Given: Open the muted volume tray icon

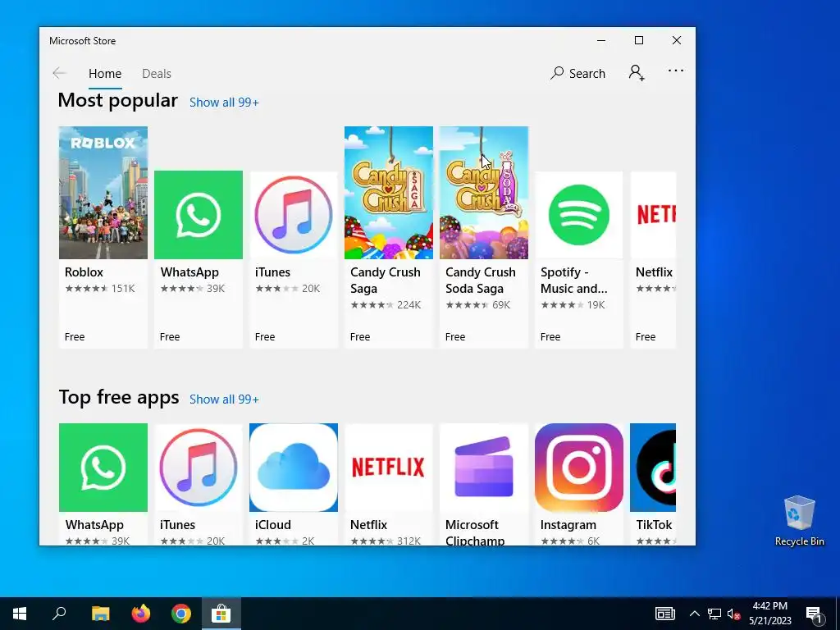Looking at the screenshot, I should pyautogui.click(x=733, y=614).
